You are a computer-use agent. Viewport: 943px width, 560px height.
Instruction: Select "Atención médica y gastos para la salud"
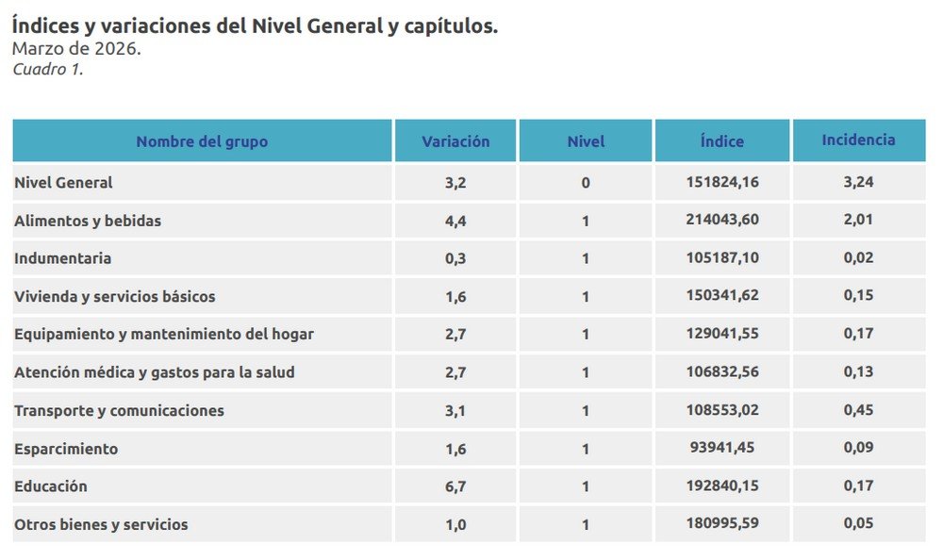pos(155,372)
